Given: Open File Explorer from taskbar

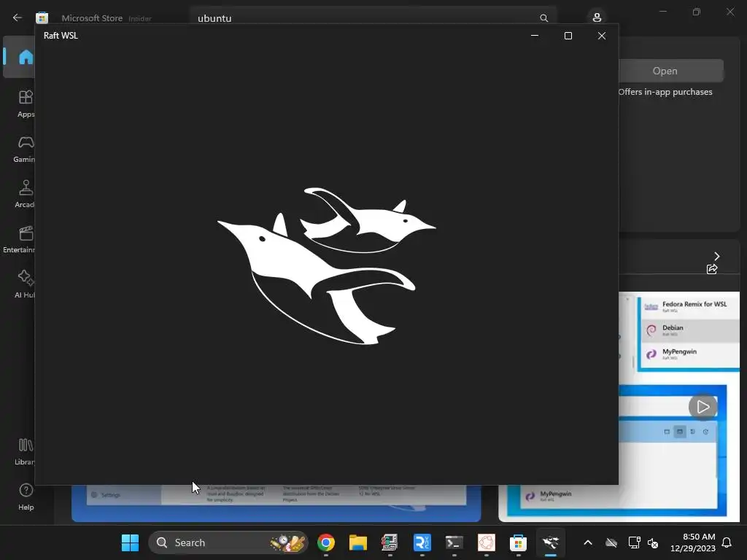Looking at the screenshot, I should (357, 542).
